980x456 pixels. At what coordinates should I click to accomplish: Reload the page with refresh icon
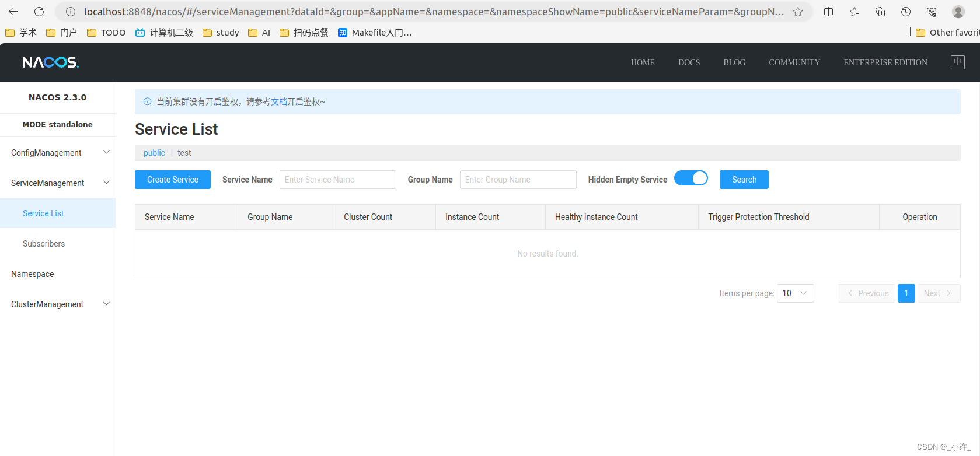coord(39,12)
